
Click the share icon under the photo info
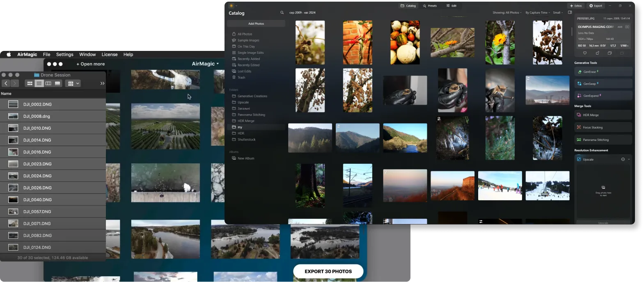click(x=597, y=53)
